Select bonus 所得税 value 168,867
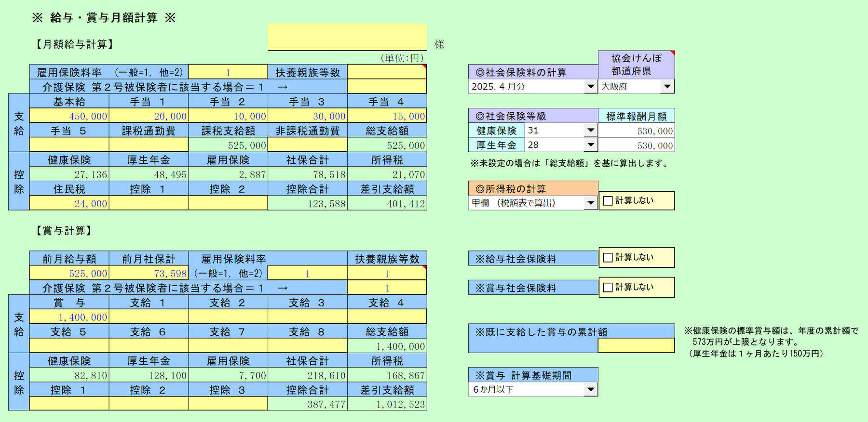 click(x=387, y=375)
